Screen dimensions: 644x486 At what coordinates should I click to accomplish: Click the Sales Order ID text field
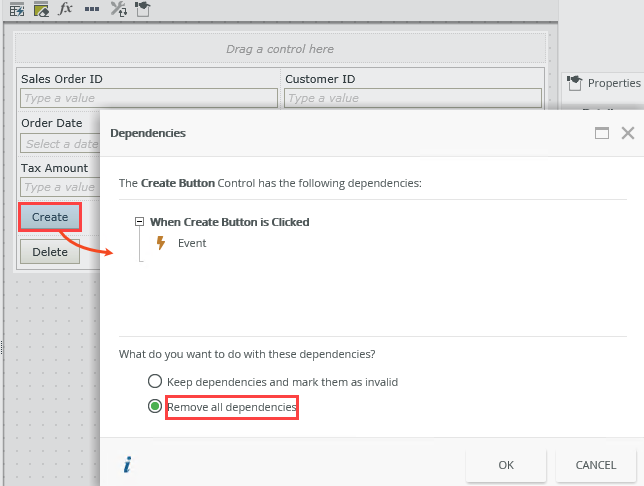[149, 98]
